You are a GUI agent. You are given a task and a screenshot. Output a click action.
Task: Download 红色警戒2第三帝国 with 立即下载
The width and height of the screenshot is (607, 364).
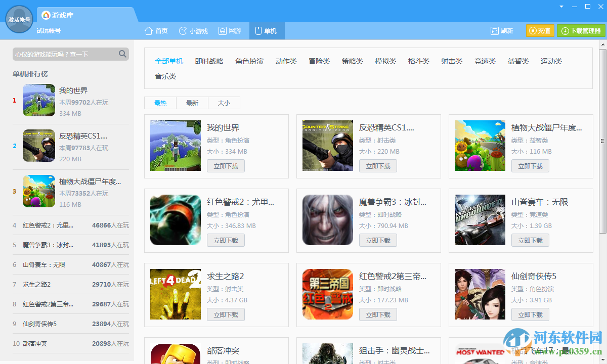pyautogui.click(x=378, y=314)
